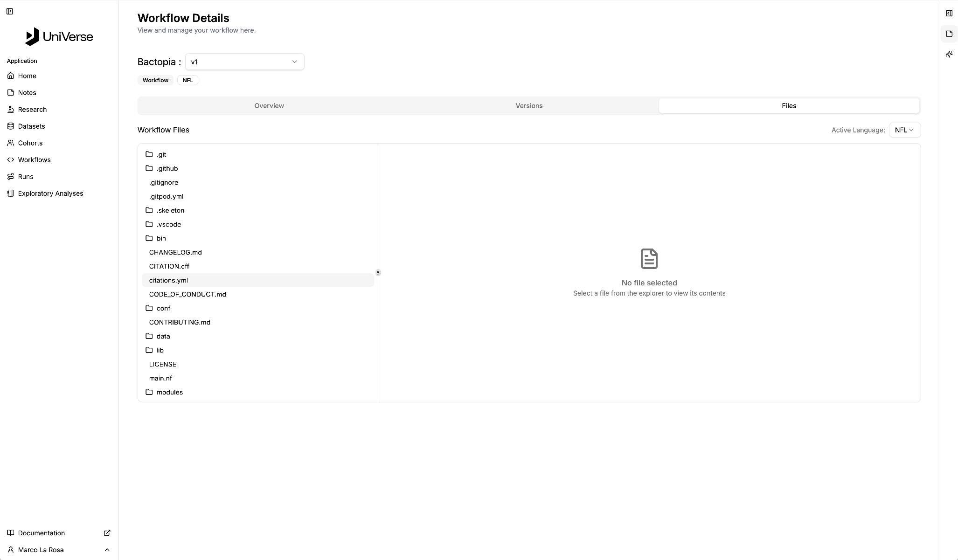Expand the .github folder
The width and height of the screenshot is (958, 560).
pyautogui.click(x=167, y=168)
